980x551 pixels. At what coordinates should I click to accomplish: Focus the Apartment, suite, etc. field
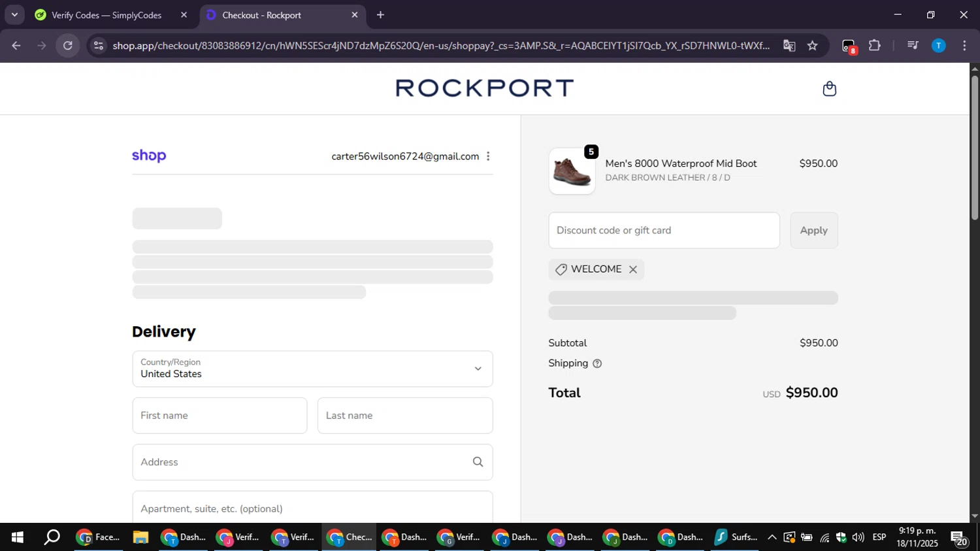click(x=312, y=507)
